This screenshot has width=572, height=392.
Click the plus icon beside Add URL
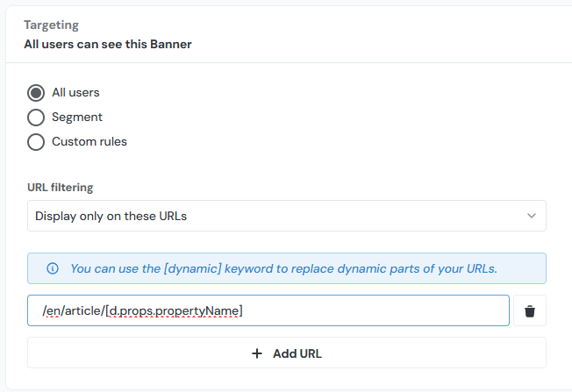tap(257, 353)
